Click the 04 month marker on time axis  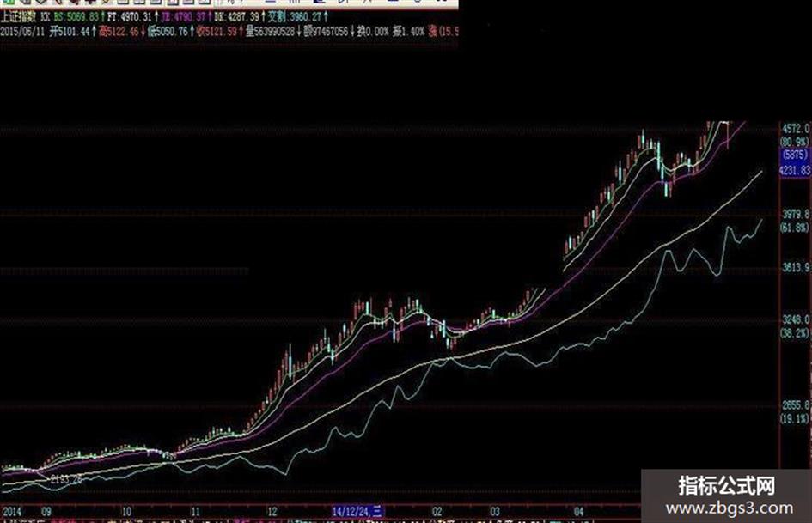578,512
